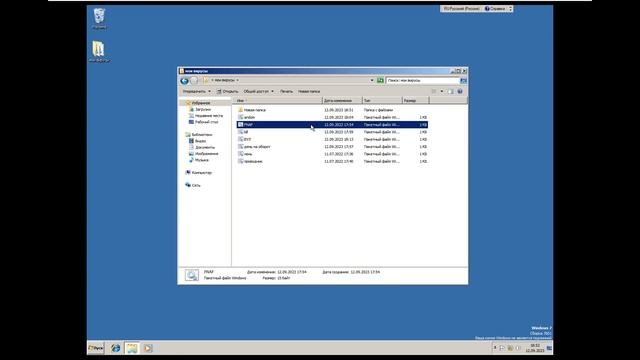Open the Документы library
Viewport: 640px width, 360px height.
click(x=204, y=147)
